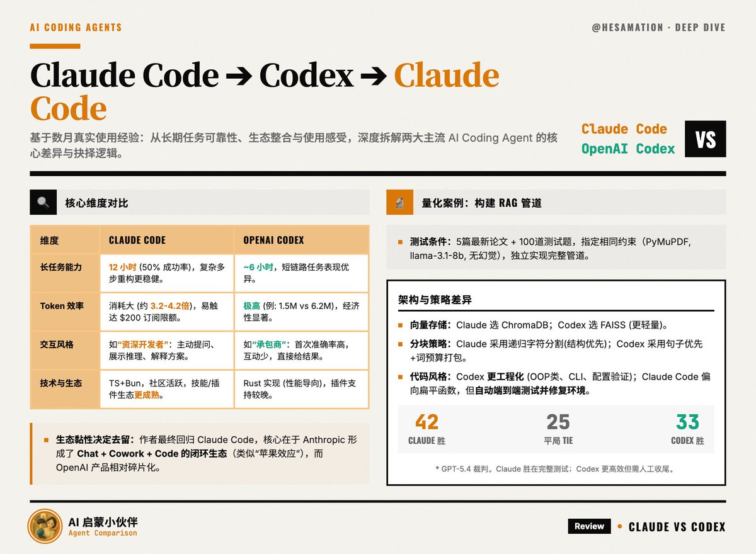The height and width of the screenshot is (554, 756).
Task: Click the orange Claude Code label beside VS
Action: [x=624, y=129]
